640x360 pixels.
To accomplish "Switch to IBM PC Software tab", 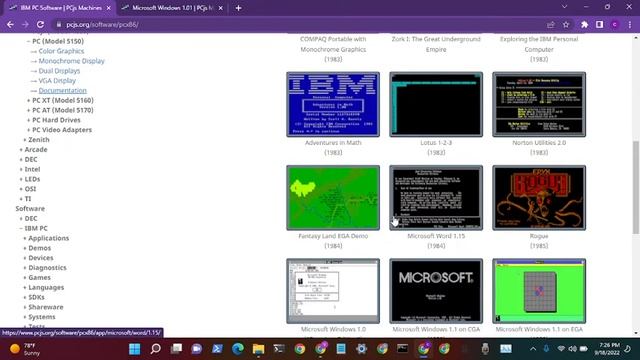I will [60, 8].
